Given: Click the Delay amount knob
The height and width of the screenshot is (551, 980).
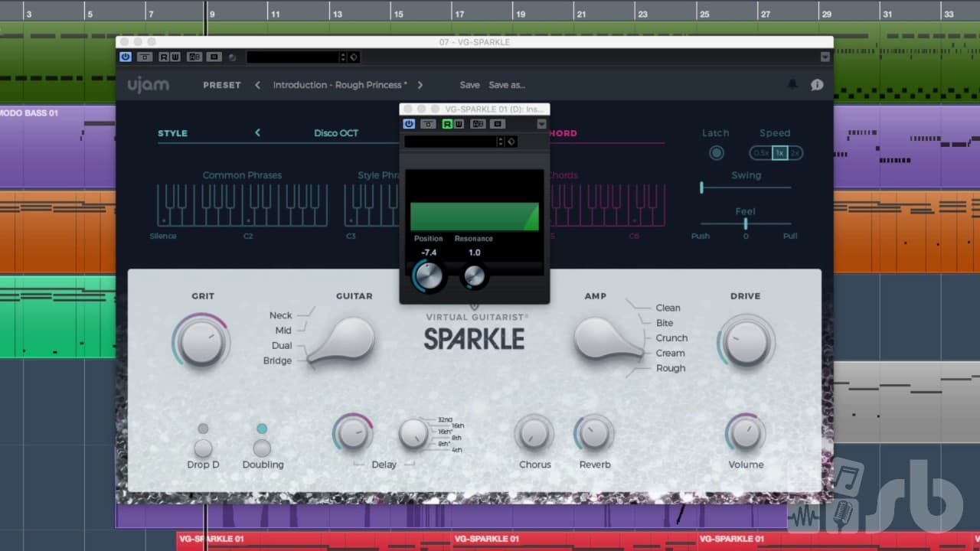Looking at the screenshot, I should (353, 434).
